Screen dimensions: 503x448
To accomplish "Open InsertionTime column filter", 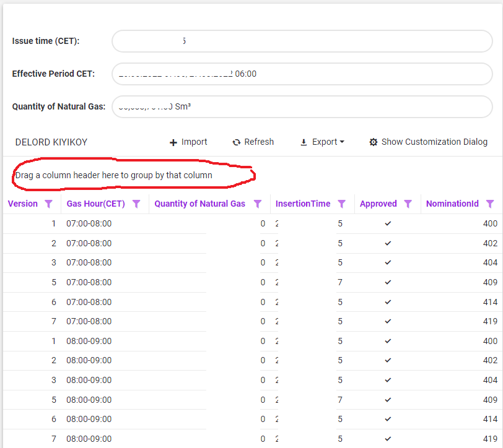I will click(341, 204).
